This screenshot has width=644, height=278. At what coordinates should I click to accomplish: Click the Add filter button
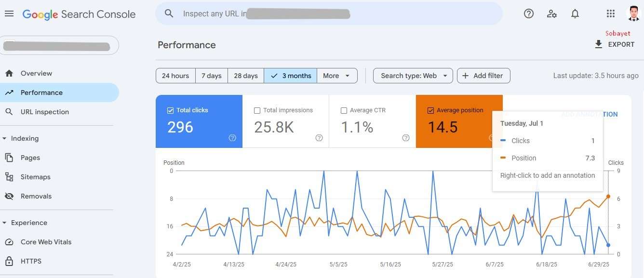pos(483,76)
